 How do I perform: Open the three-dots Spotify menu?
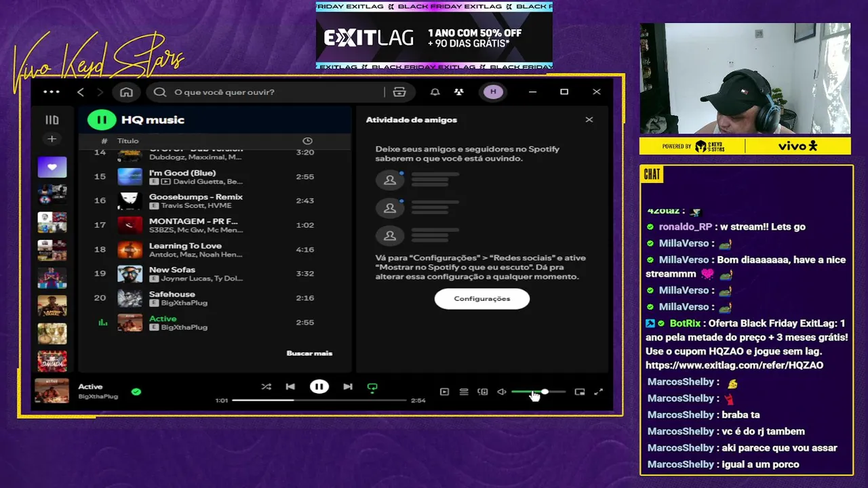click(52, 92)
